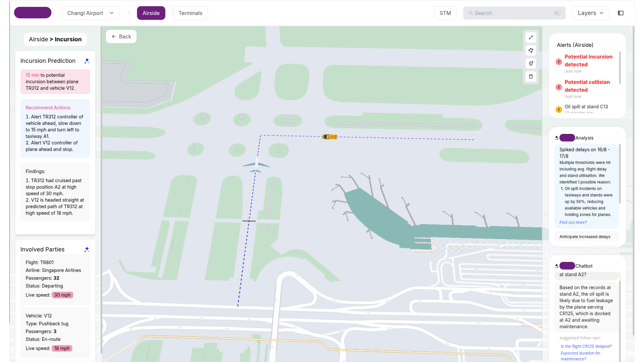Viewport: 644px width, 362px height.
Task: Click the 'Recommend Actions:' heading
Action: tap(48, 107)
